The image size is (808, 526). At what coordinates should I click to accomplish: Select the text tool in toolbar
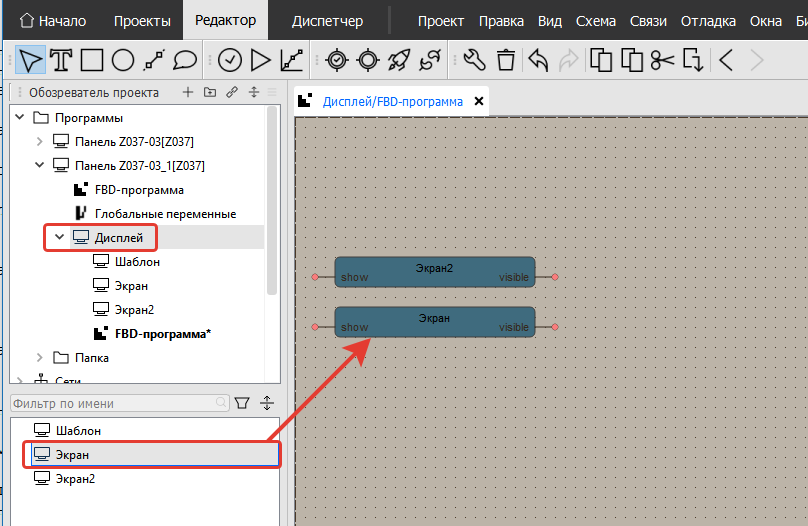pyautogui.click(x=61, y=61)
